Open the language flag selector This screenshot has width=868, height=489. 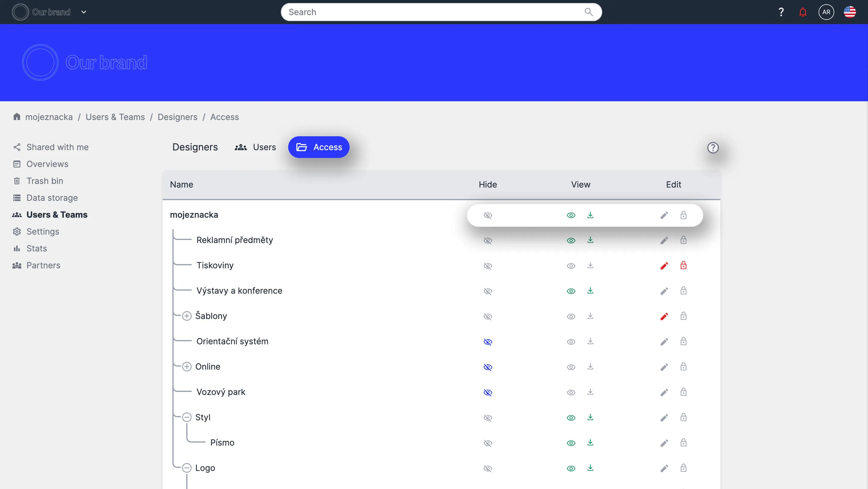tap(850, 12)
